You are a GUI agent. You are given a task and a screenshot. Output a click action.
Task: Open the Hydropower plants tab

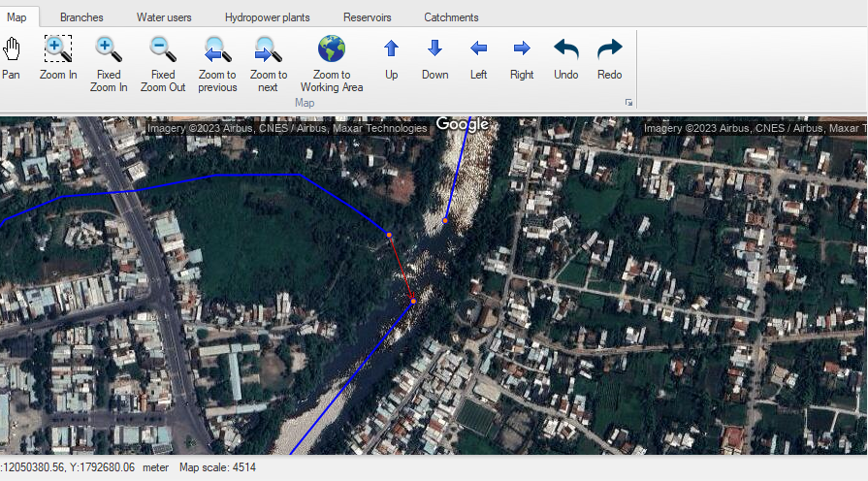tap(267, 17)
